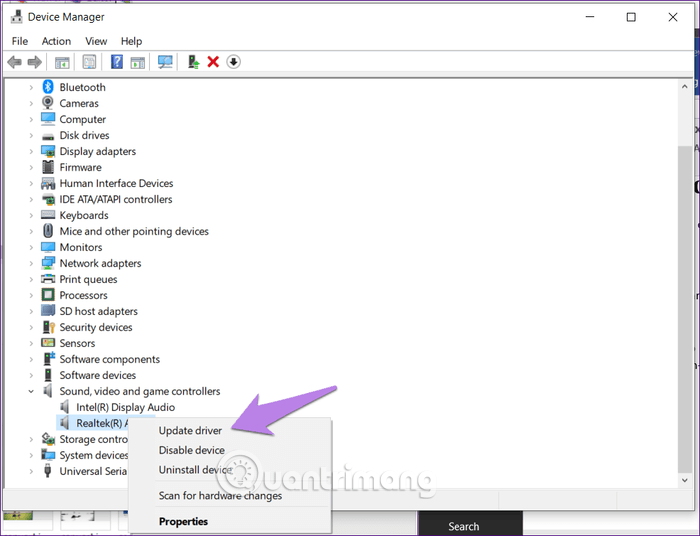Click the Disable device down-arrow toolbar icon
Viewport: 700px width, 536px height.
(x=233, y=62)
